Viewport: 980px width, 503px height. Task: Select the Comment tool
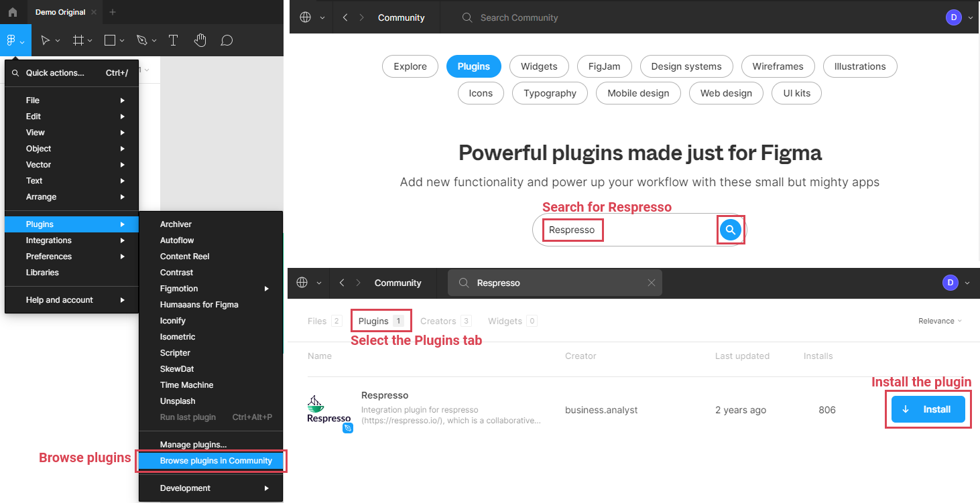pos(227,40)
